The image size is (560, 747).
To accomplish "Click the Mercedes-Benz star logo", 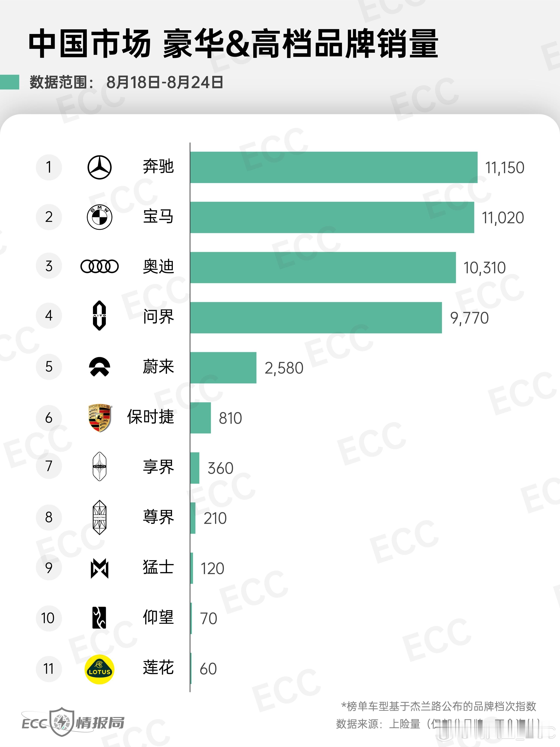I will (x=99, y=168).
